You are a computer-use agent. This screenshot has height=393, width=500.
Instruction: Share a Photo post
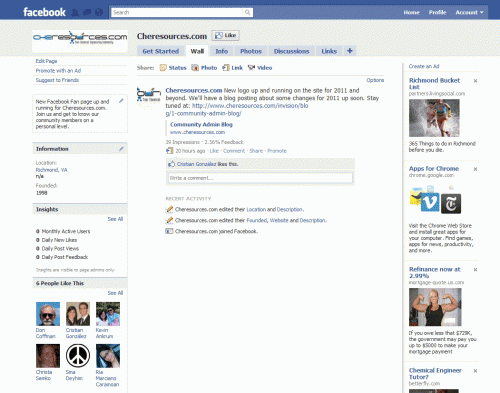[x=204, y=68]
